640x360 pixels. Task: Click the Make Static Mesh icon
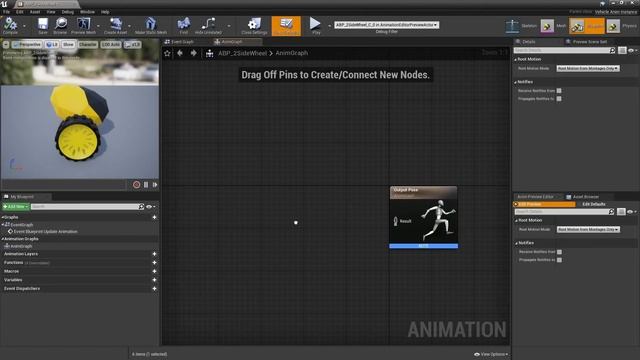point(151,25)
